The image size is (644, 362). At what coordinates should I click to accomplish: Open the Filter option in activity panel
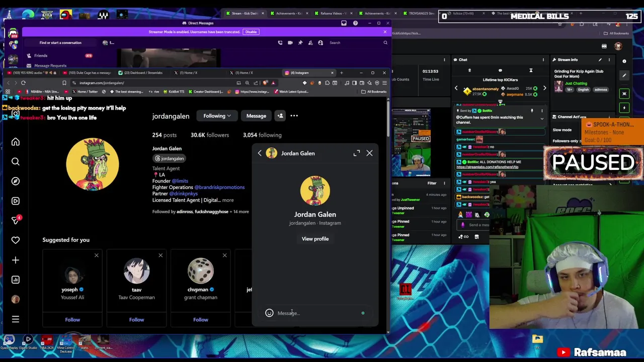coord(432,183)
